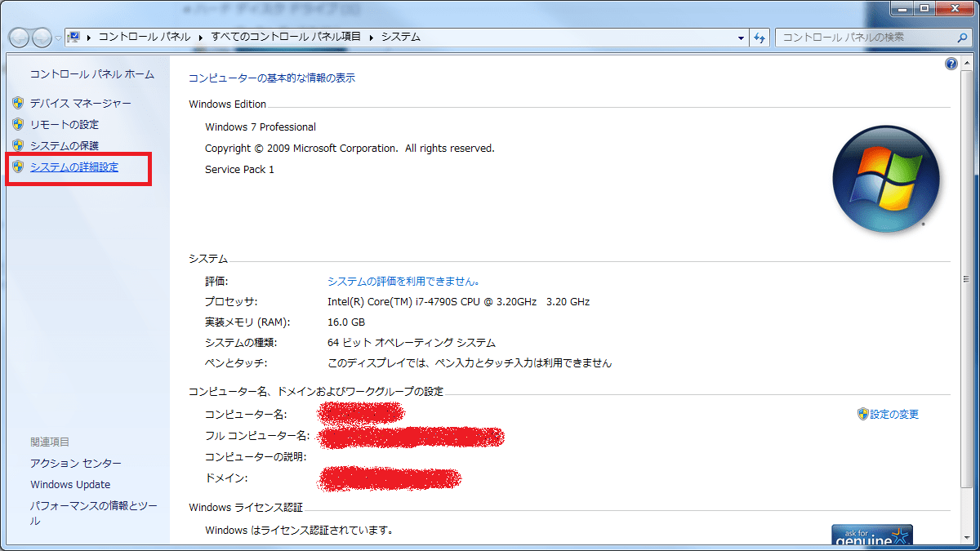Click in コントロール パネルの検索 search field

pyautogui.click(x=864, y=38)
